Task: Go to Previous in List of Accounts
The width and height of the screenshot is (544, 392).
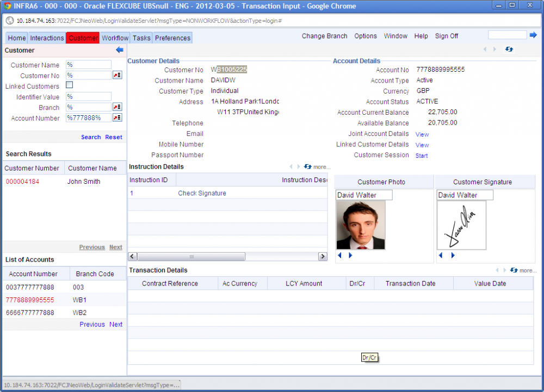Action: point(92,325)
